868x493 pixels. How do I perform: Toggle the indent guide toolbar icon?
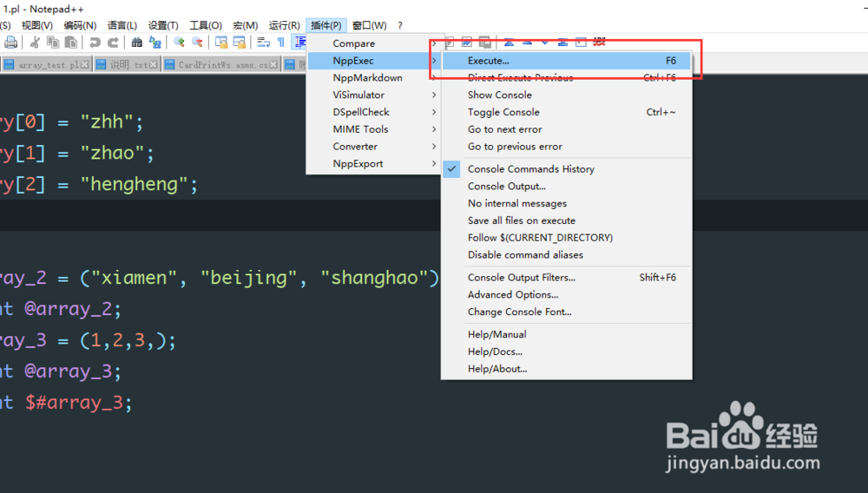coord(299,42)
